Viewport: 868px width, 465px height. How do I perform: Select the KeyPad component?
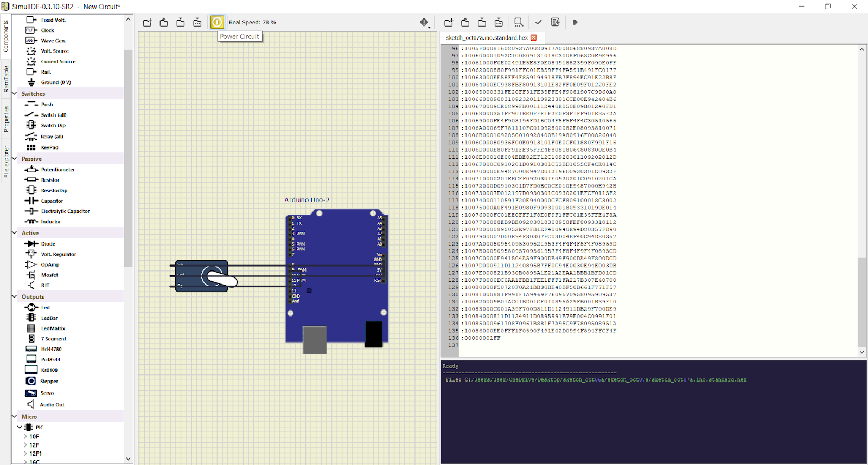coord(49,147)
